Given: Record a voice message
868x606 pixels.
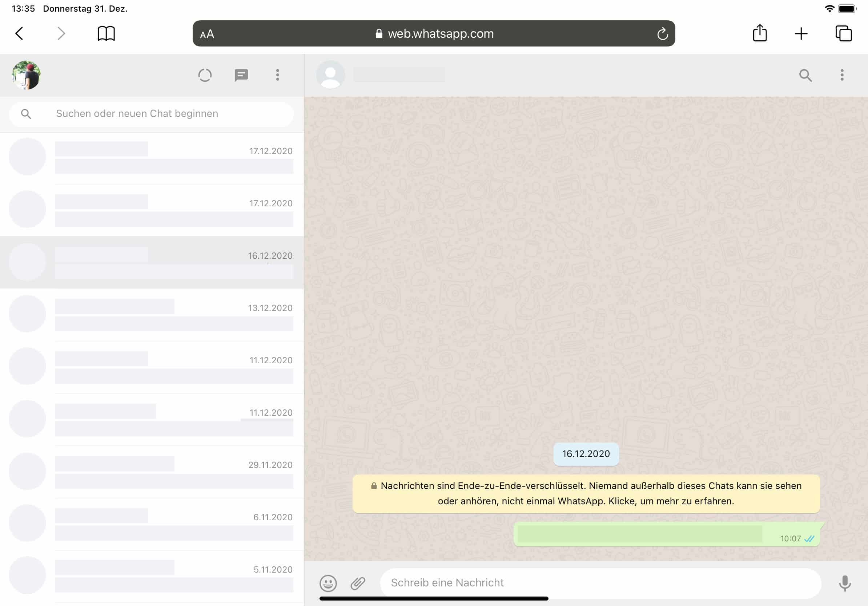Looking at the screenshot, I should [845, 583].
